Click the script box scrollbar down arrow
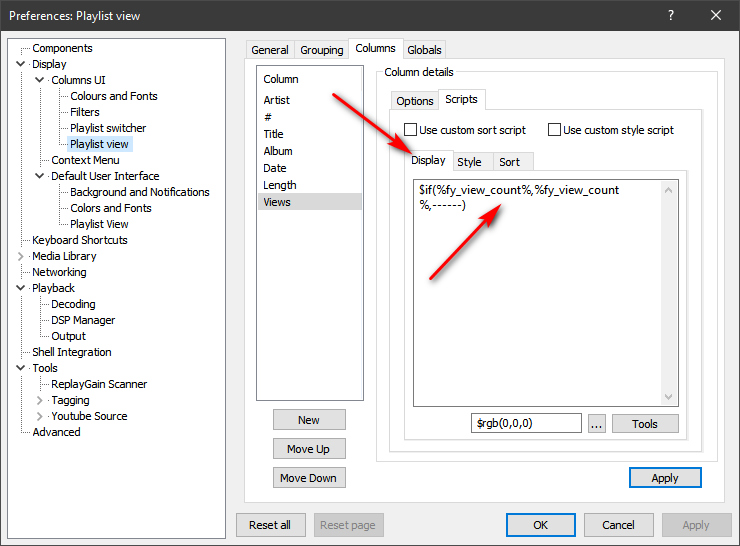Viewport: 740px width, 546px height. pyautogui.click(x=671, y=398)
